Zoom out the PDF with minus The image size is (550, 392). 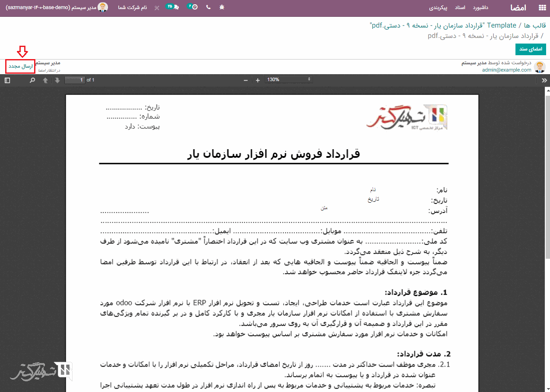point(246,80)
